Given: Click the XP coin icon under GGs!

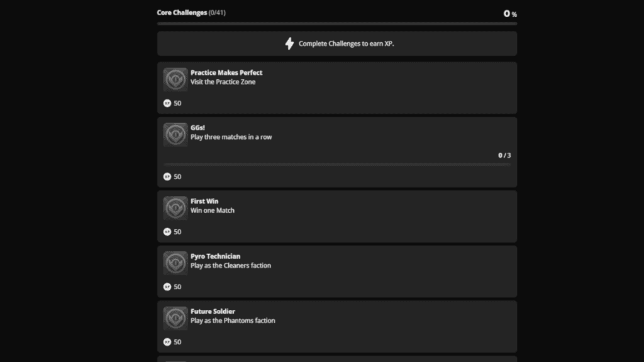Looking at the screenshot, I should 167,177.
